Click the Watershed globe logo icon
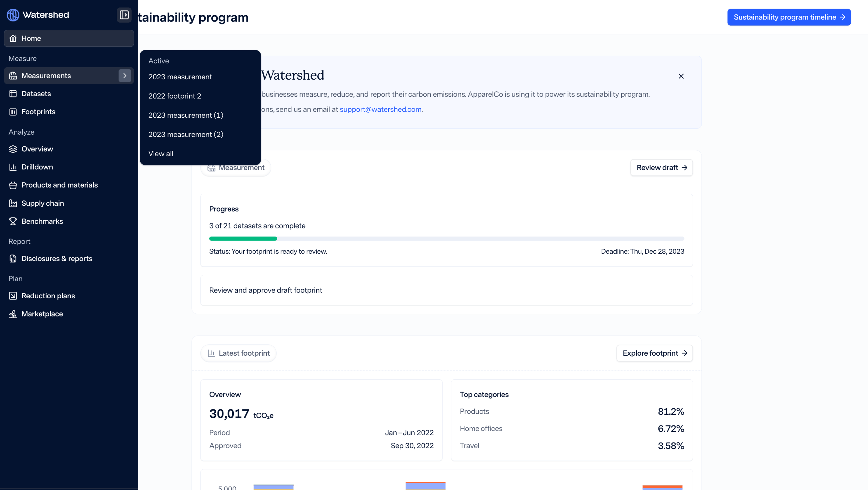 point(13,15)
